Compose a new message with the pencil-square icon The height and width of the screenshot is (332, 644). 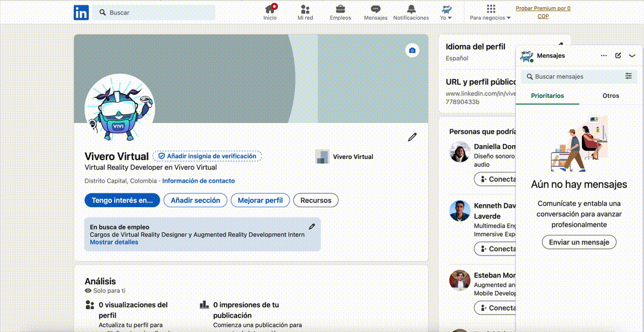(x=618, y=56)
